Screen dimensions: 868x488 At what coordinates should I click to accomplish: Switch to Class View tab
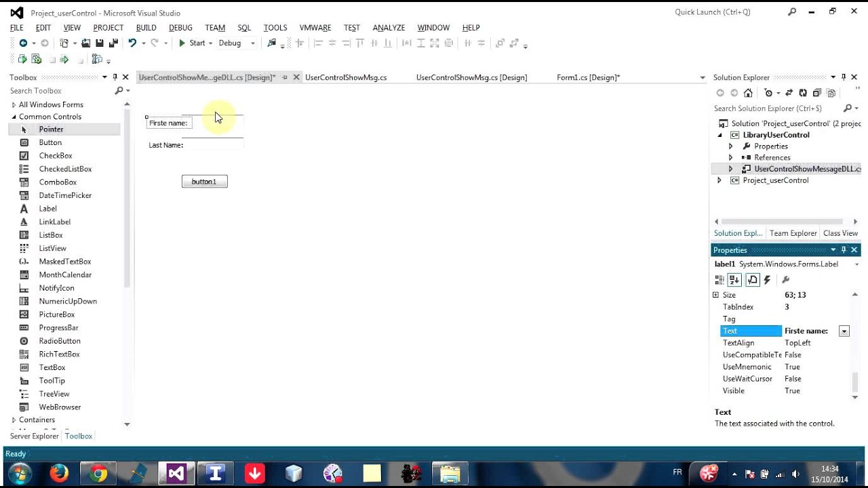[x=840, y=233]
